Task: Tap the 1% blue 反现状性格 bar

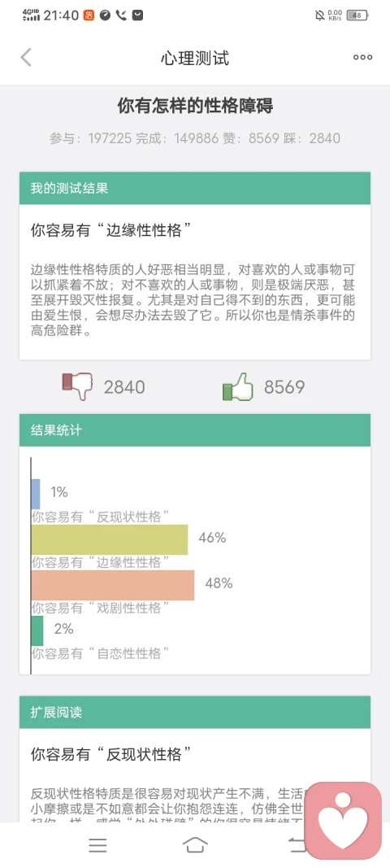Action: point(36,494)
